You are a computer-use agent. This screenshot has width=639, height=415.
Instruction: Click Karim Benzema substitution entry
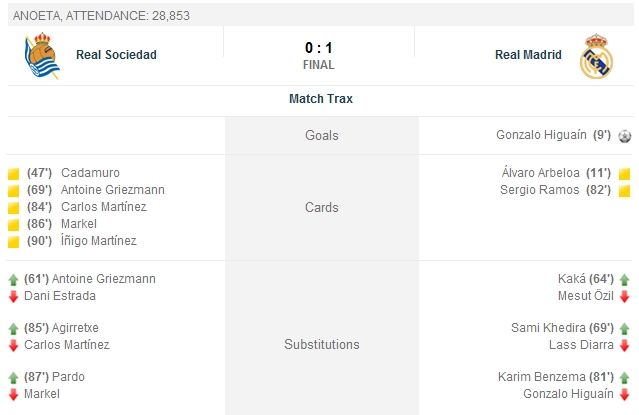pos(540,377)
